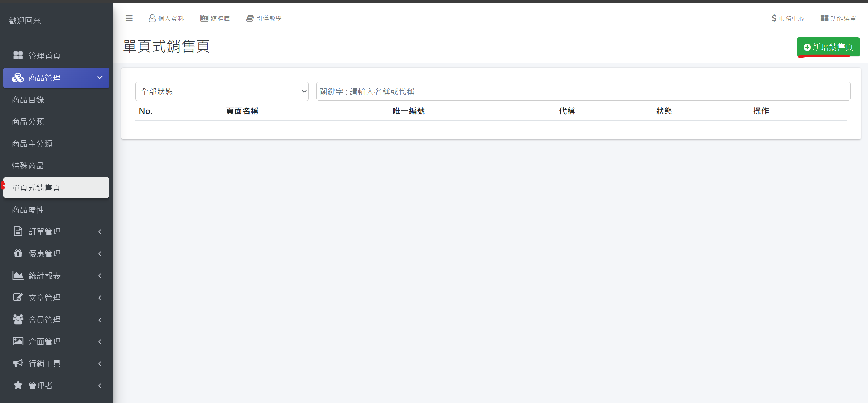The image size is (868, 403).
Task: Collapse the 商品管理 chevron
Action: point(100,78)
